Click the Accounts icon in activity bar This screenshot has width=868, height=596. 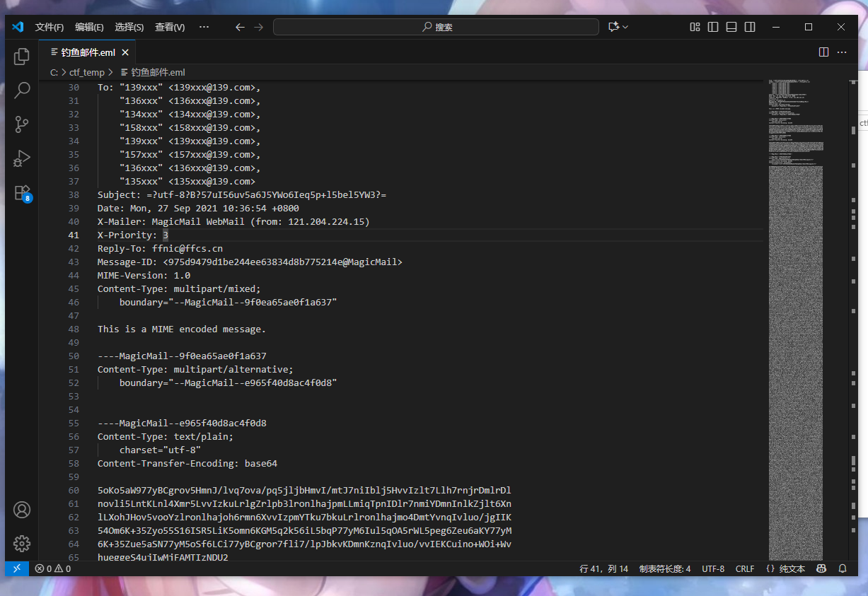click(x=22, y=509)
